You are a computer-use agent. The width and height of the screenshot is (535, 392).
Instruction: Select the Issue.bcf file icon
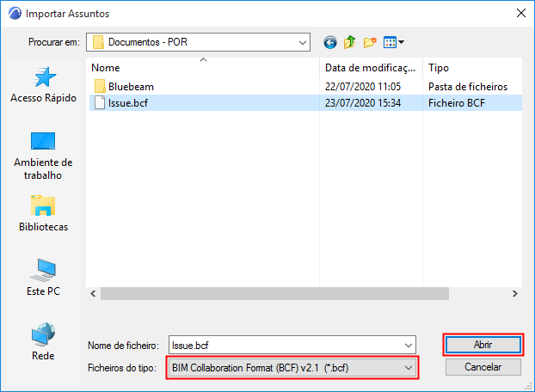(100, 102)
